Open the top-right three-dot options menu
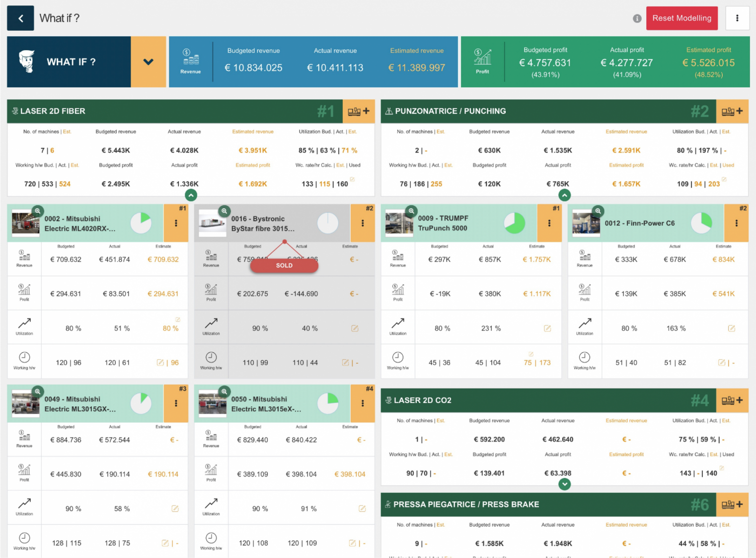Screen dimensions: 756x558 [737, 18]
